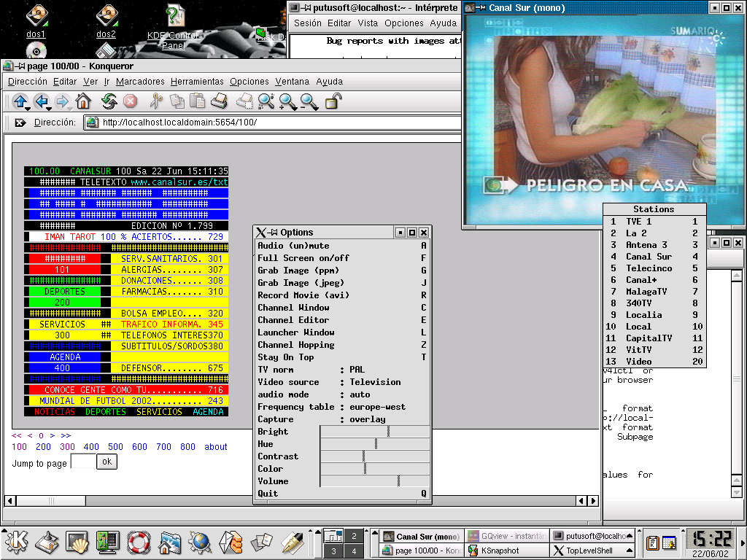The width and height of the screenshot is (747, 560).
Task: Switch to virtual desktop 2
Action: 354,536
